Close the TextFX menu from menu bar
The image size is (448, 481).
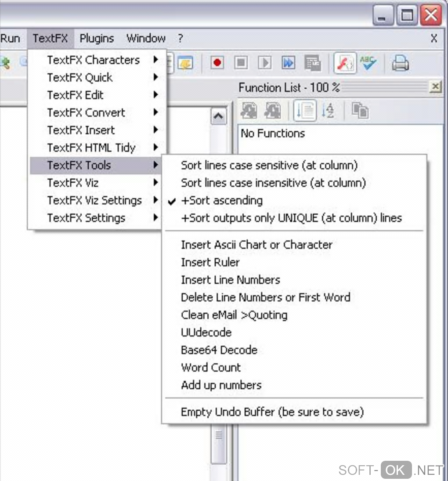51,39
